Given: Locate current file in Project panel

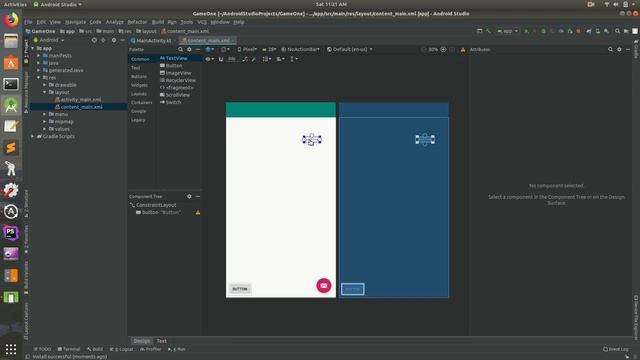Looking at the screenshot, I should point(94,40).
